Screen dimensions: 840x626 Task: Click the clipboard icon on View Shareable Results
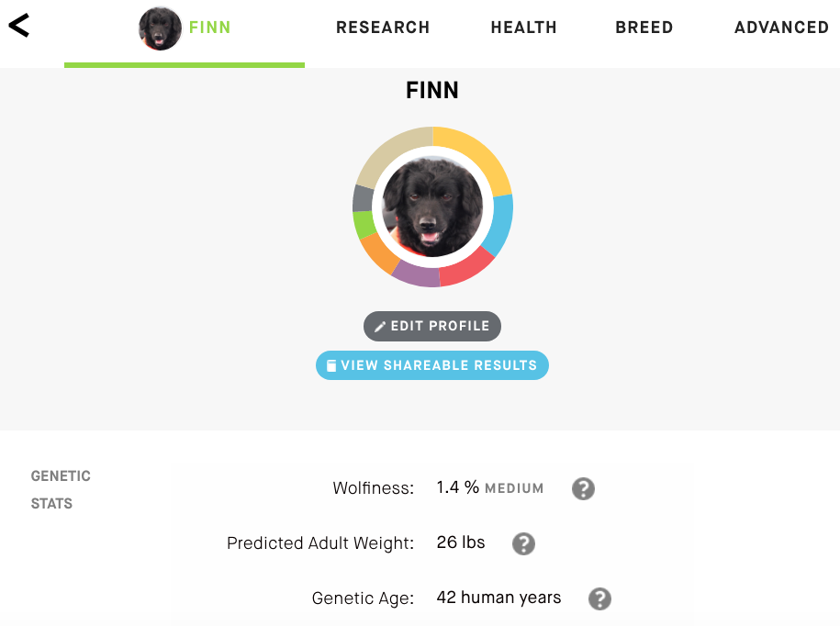tap(330, 364)
